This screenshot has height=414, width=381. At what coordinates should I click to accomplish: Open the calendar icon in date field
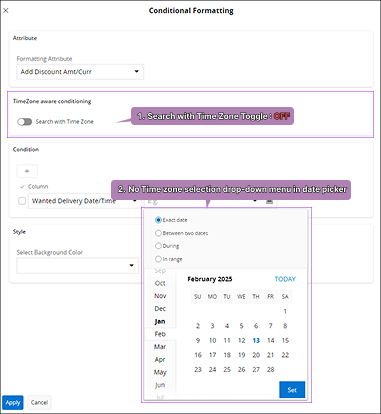point(270,201)
